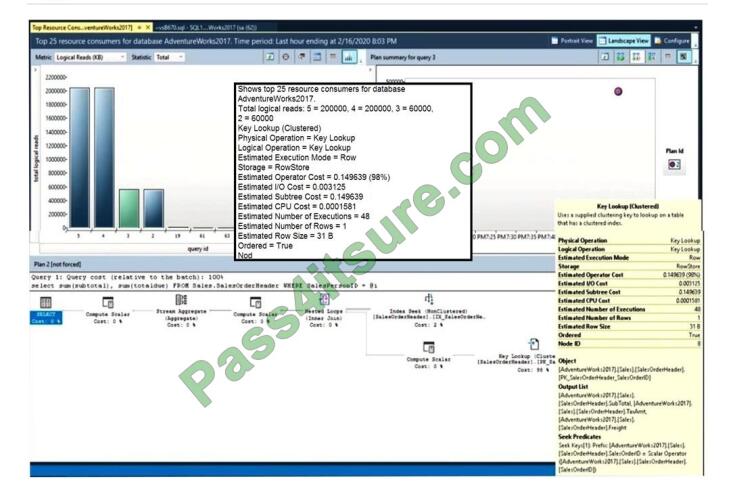Select the green bar for query 3

point(129,209)
